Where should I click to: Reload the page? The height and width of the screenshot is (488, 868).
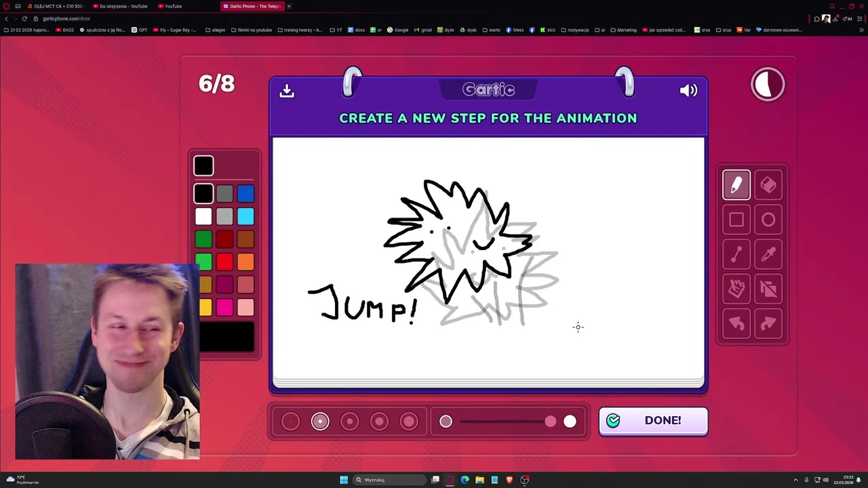pyautogui.click(x=24, y=18)
